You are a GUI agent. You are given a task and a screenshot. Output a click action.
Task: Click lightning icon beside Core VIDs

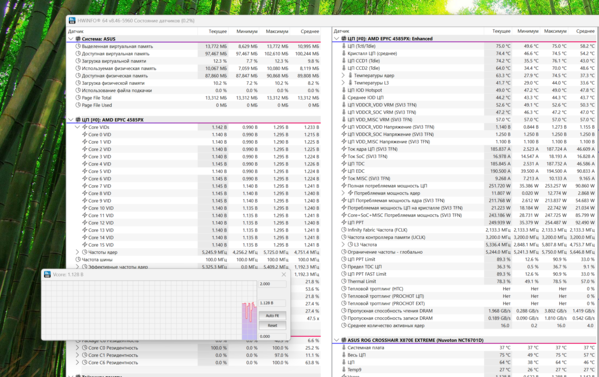(85, 127)
